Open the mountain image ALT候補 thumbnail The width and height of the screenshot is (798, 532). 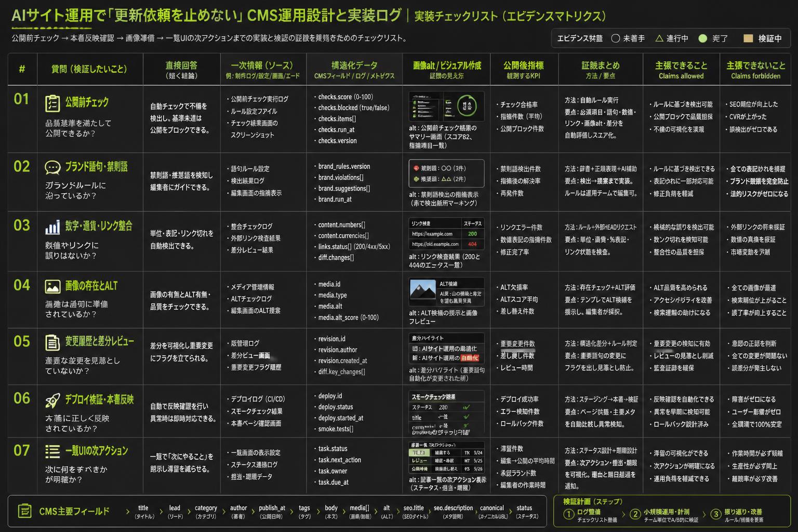(446, 292)
